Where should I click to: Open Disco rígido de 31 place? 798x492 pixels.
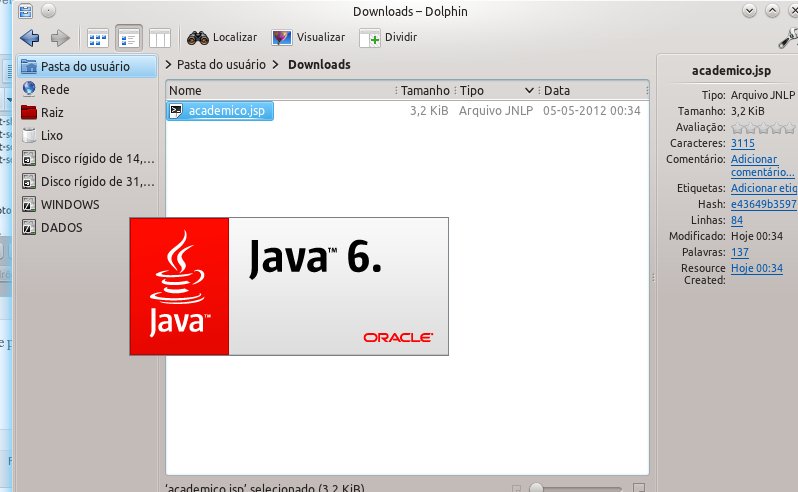pyautogui.click(x=88, y=182)
